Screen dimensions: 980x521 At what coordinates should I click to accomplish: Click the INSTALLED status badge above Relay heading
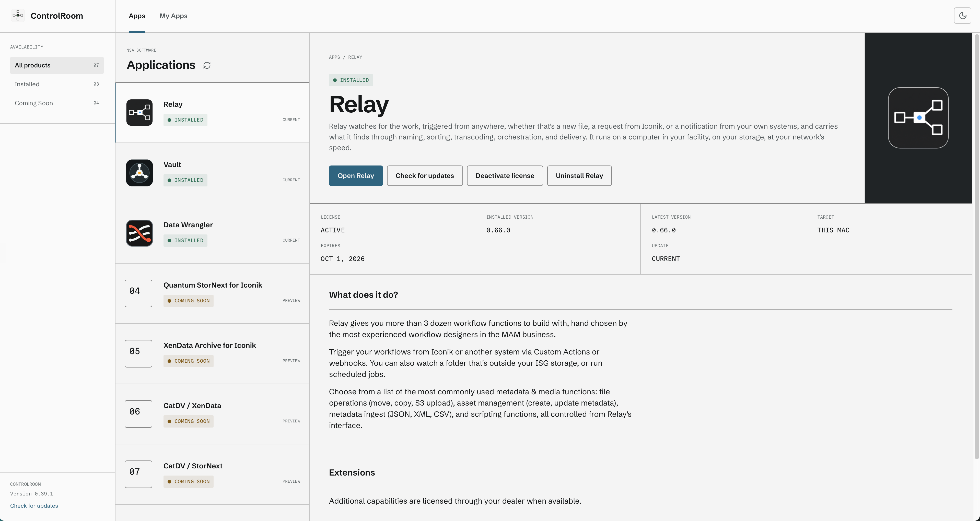tap(351, 80)
